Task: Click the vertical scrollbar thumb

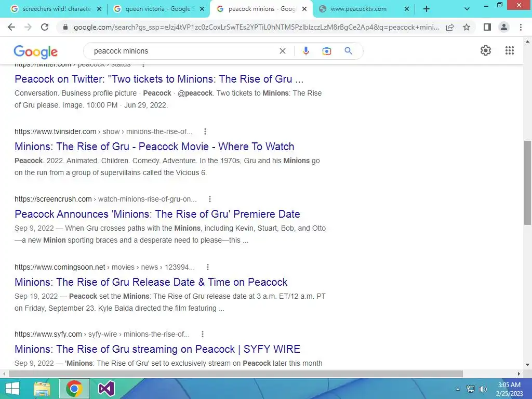Action: pos(527,182)
